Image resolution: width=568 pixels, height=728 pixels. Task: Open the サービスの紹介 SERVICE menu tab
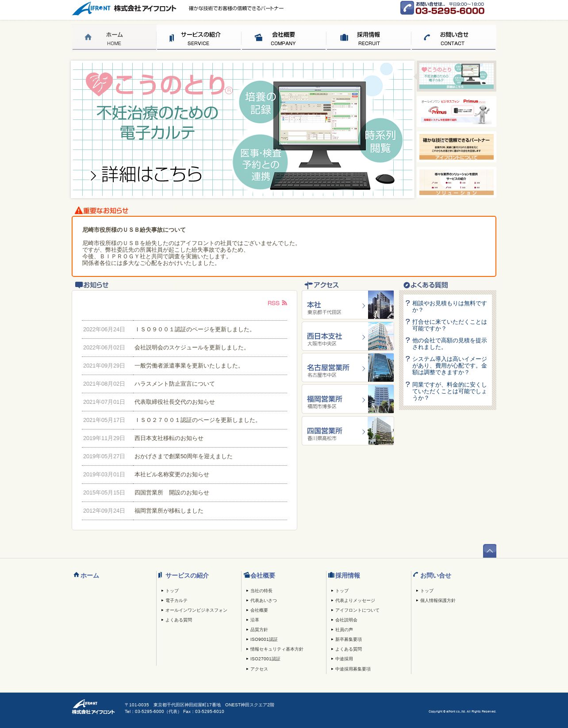[199, 38]
